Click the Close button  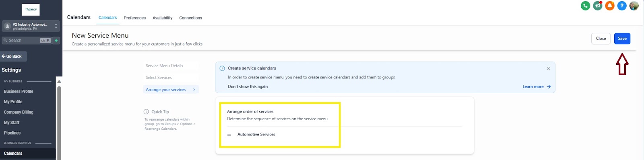tap(601, 39)
